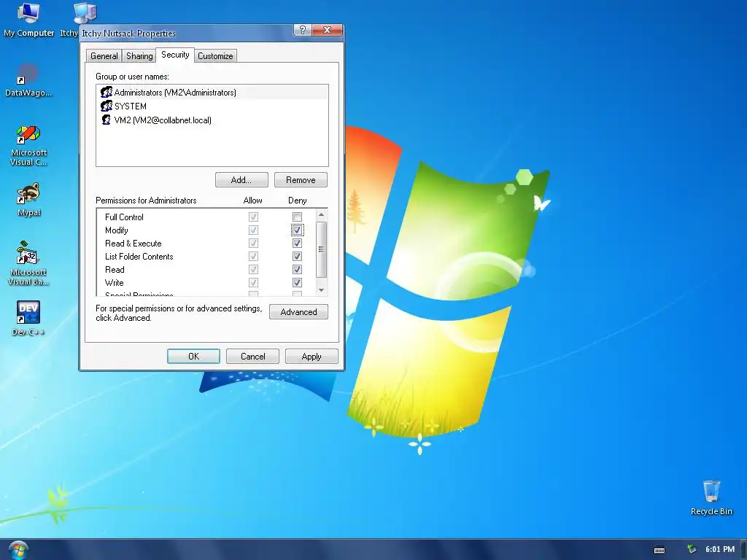Uncheck Deny for Write

[x=298, y=282]
